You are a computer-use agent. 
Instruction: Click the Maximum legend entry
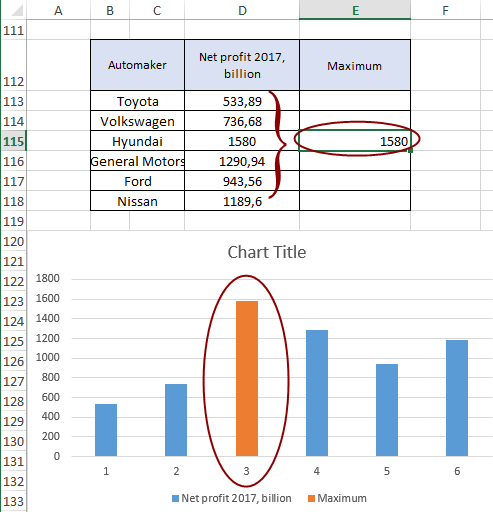337,498
